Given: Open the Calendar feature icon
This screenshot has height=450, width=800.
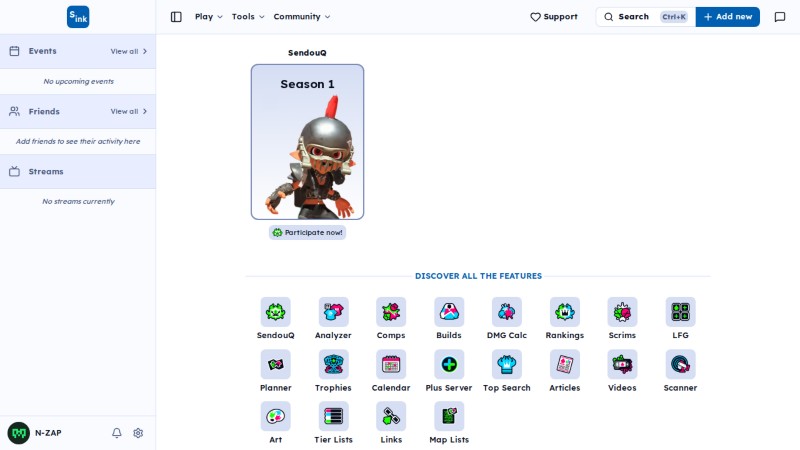Looking at the screenshot, I should tap(391, 364).
